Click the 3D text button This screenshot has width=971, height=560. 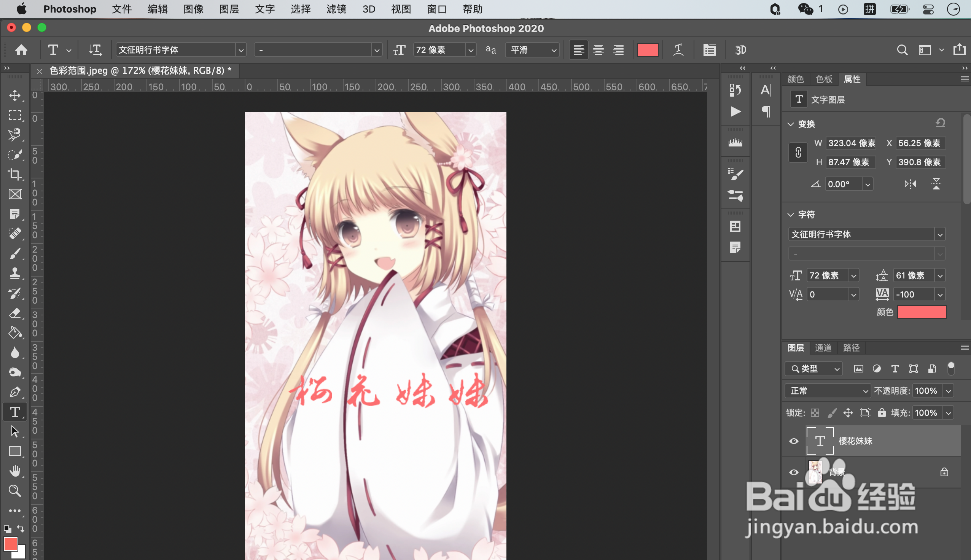(x=740, y=50)
